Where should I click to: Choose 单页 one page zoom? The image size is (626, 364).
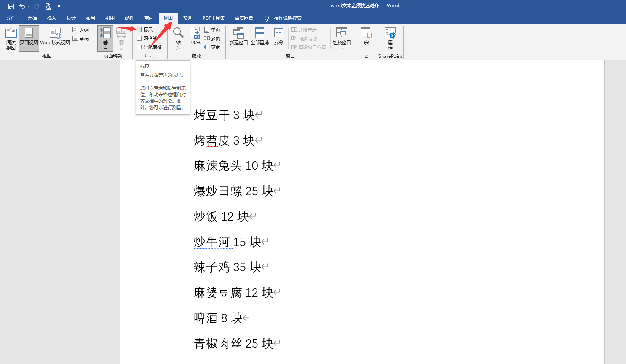click(x=212, y=30)
